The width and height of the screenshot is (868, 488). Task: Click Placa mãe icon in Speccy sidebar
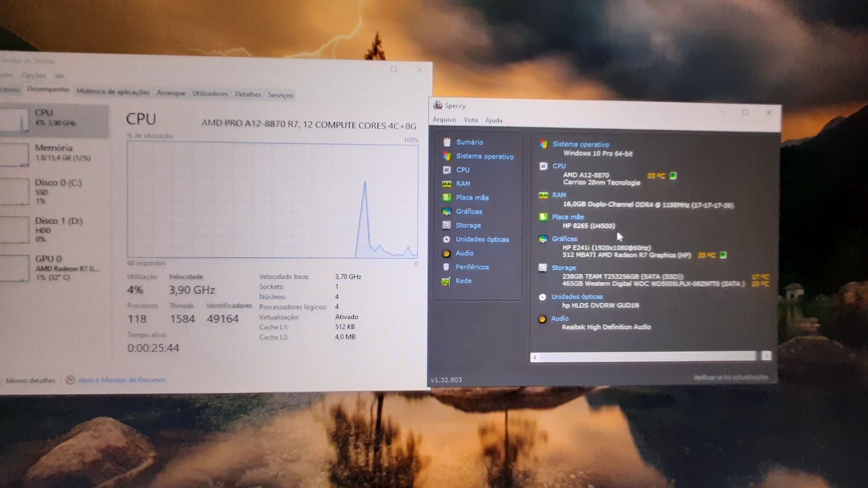pos(447,197)
